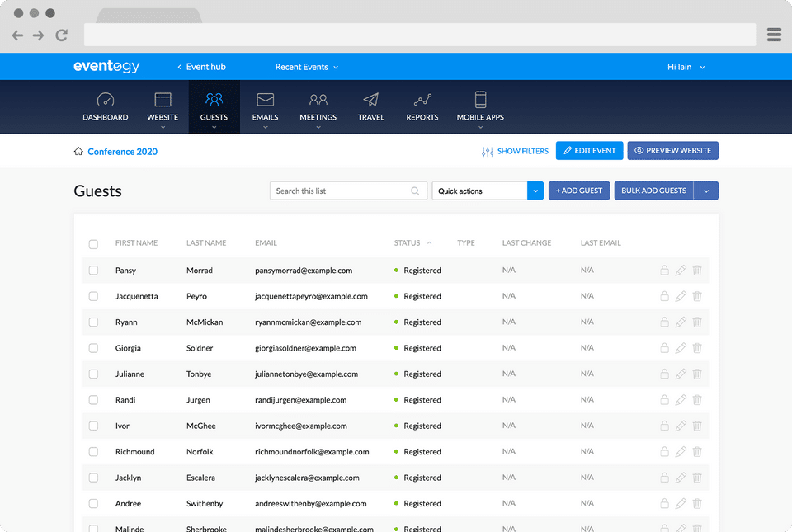Click the Preview Website button
The height and width of the screenshot is (532, 792).
672,150
